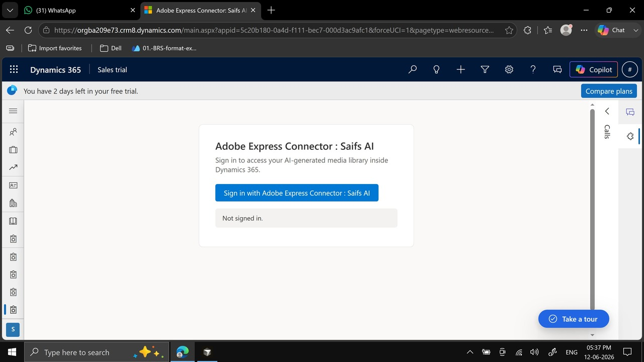Open the chat bubbles icon in header

click(x=557, y=70)
